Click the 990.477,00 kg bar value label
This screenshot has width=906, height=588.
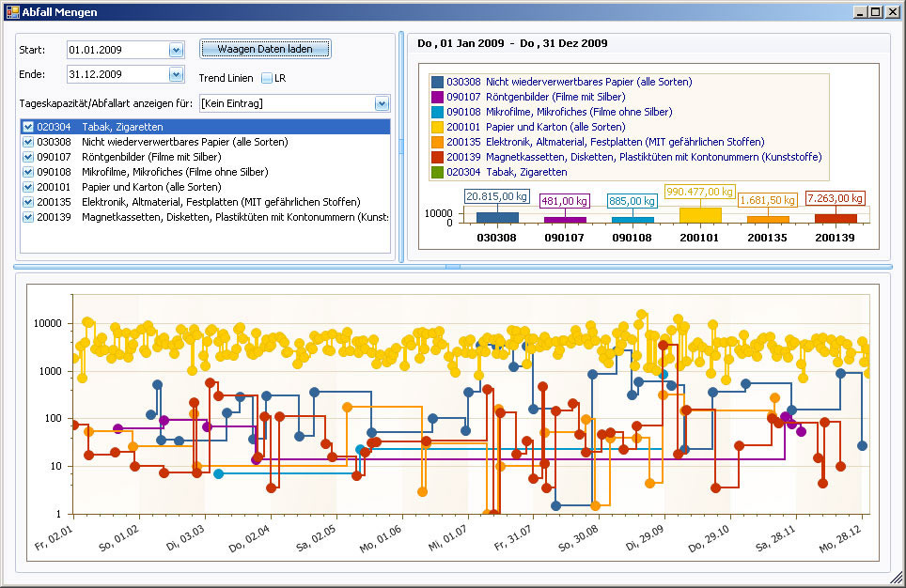coord(698,192)
